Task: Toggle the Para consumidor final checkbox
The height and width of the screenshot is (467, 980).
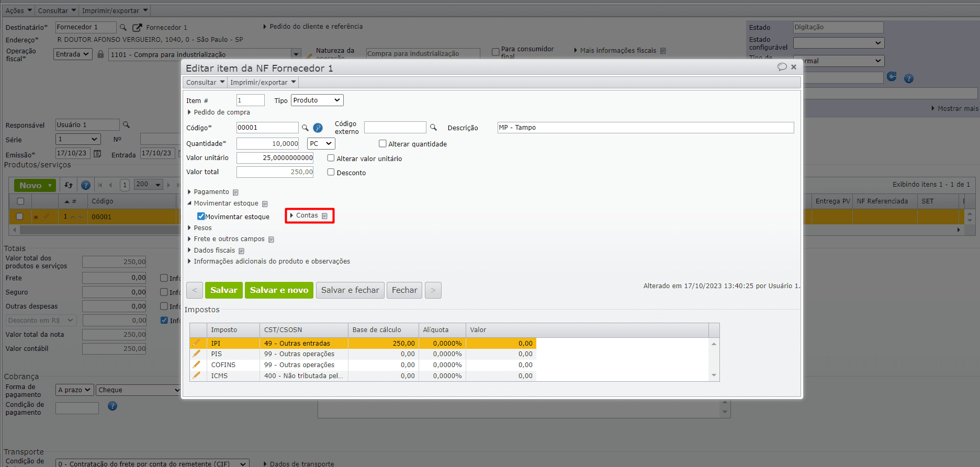Action: coord(495,52)
